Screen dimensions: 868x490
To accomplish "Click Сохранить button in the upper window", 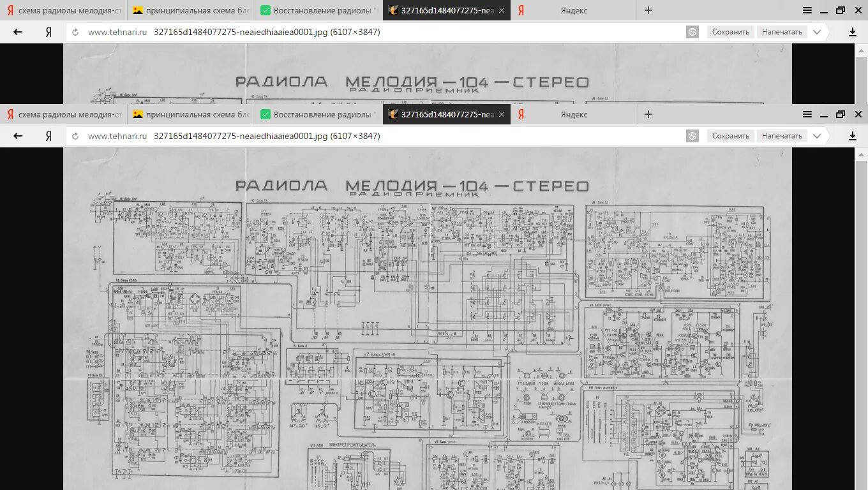I will 730,32.
